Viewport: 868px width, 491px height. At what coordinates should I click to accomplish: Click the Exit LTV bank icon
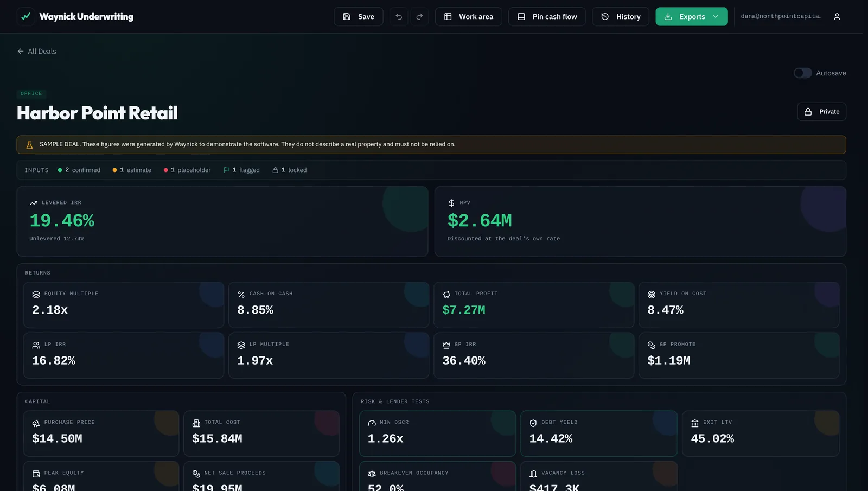(x=695, y=423)
